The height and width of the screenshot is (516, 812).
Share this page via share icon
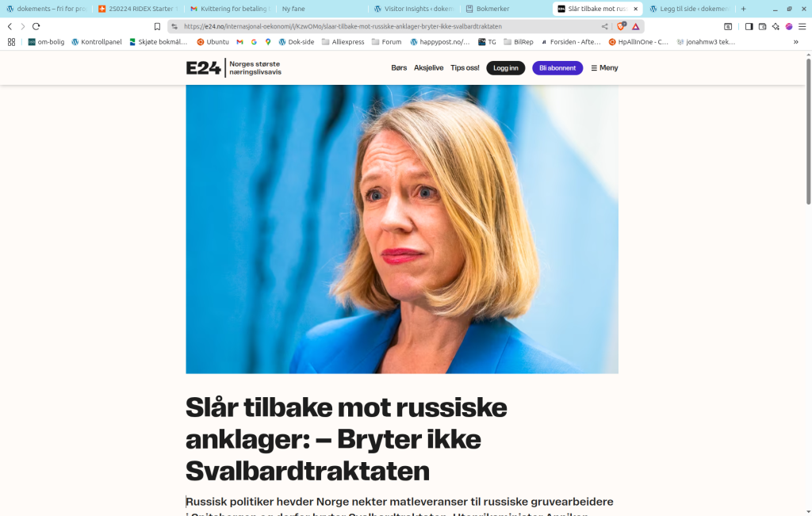click(x=604, y=26)
